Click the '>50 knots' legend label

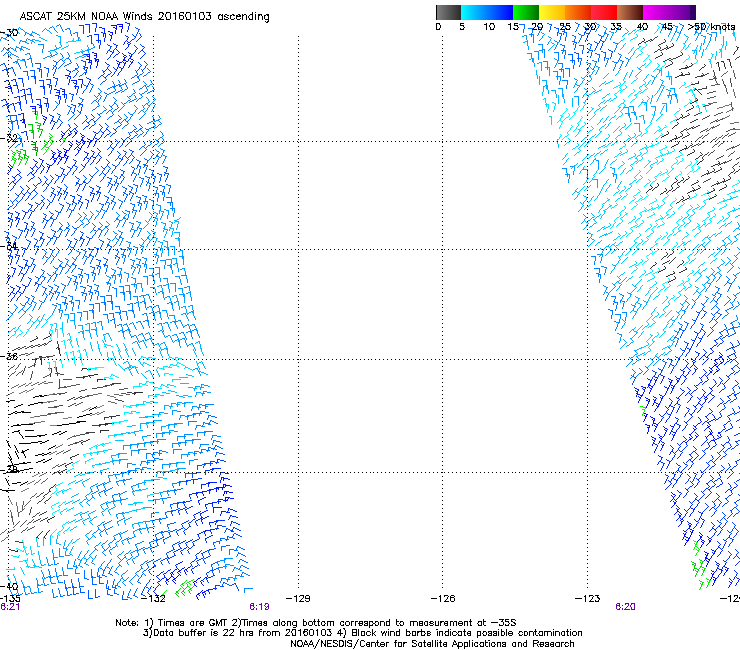[x=711, y=27]
